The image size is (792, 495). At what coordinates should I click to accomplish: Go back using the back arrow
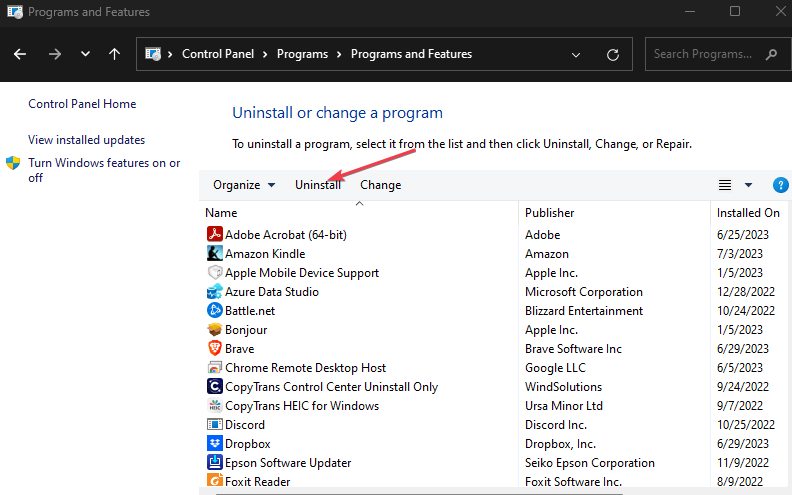click(20, 54)
